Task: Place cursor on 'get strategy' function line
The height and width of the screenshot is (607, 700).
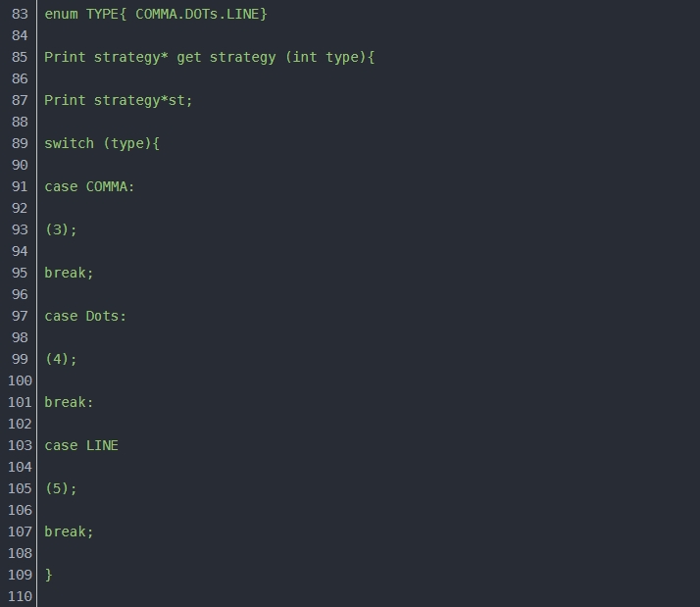Action: point(209,57)
